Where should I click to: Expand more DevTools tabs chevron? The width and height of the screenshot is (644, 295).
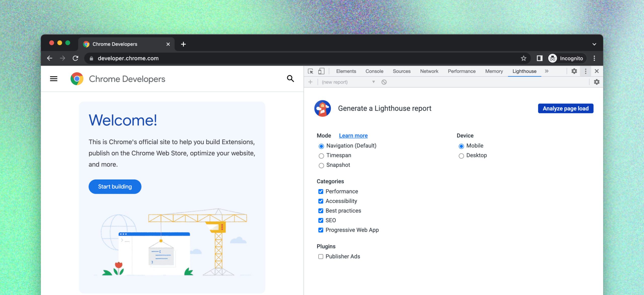pyautogui.click(x=547, y=71)
